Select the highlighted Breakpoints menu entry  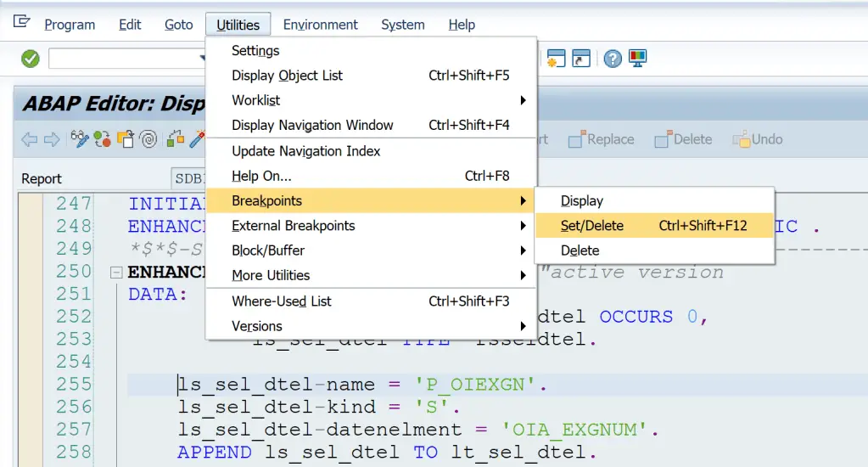pyautogui.click(x=371, y=200)
